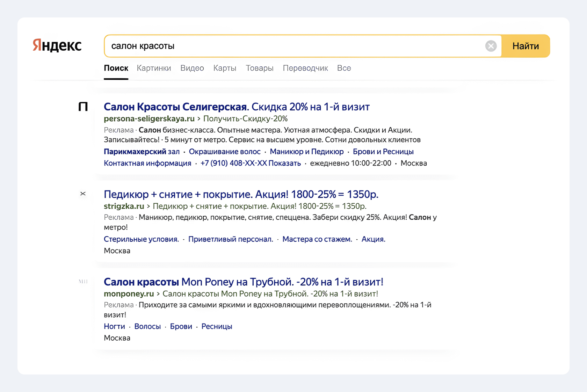The width and height of the screenshot is (587, 392).
Task: Open Педикюр + снятие + покрытие result title
Action: [x=241, y=194]
